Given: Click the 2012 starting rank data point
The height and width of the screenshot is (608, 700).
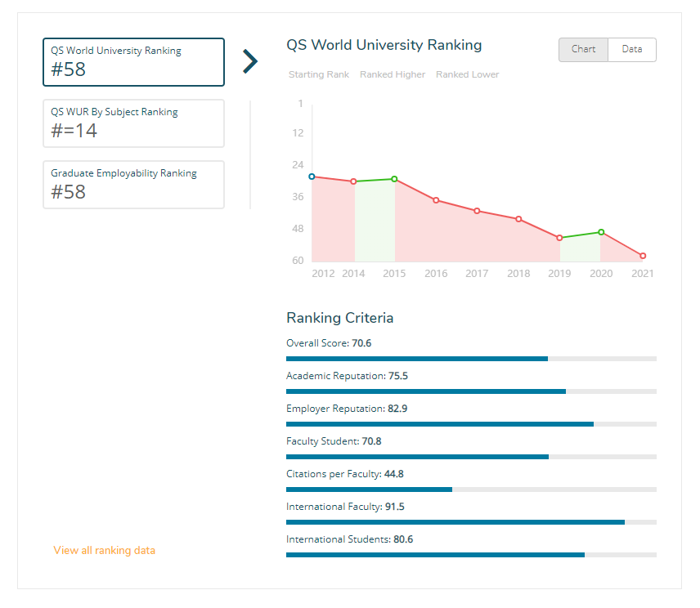Looking at the screenshot, I should click(x=312, y=177).
